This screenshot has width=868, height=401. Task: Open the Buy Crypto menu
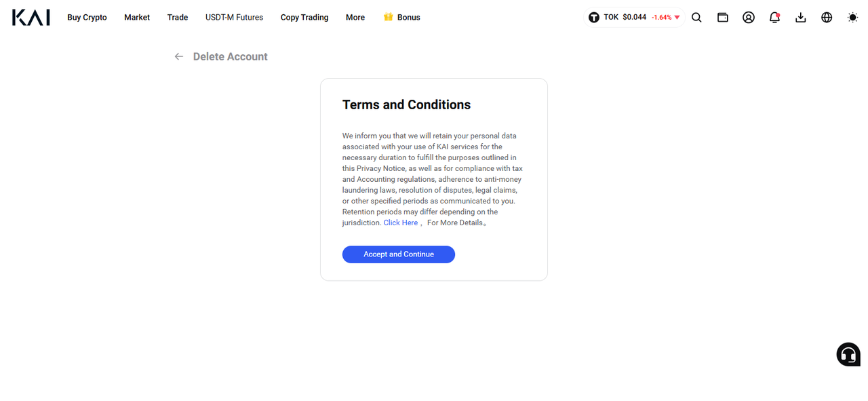tap(87, 18)
